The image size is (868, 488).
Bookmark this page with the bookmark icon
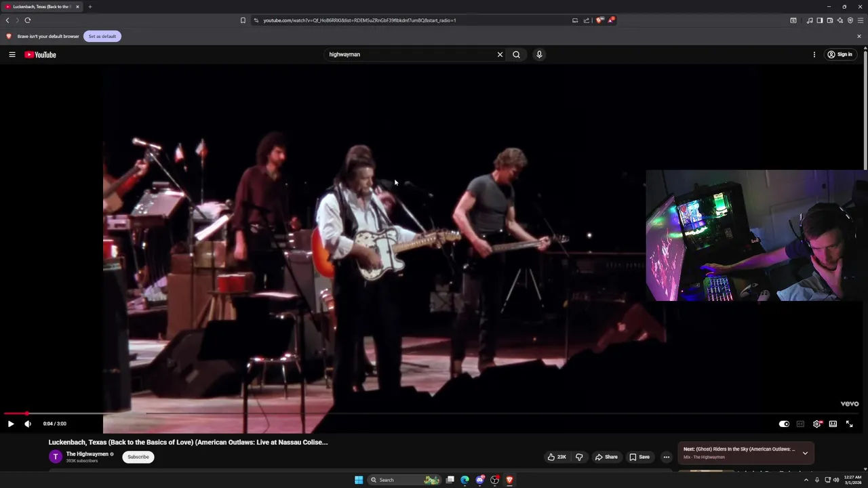[243, 20]
